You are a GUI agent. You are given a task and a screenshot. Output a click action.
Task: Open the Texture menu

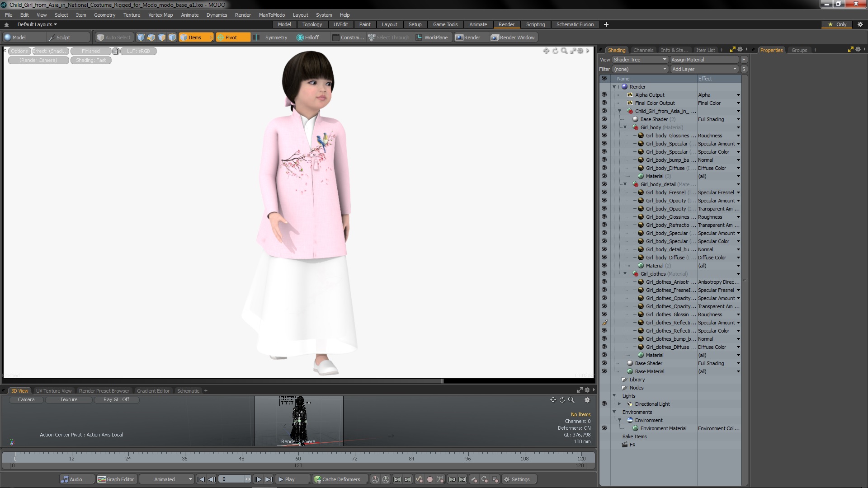tap(132, 15)
